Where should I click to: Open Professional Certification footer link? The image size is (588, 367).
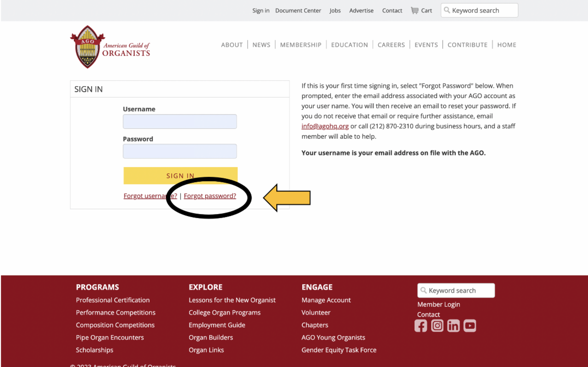coord(113,300)
